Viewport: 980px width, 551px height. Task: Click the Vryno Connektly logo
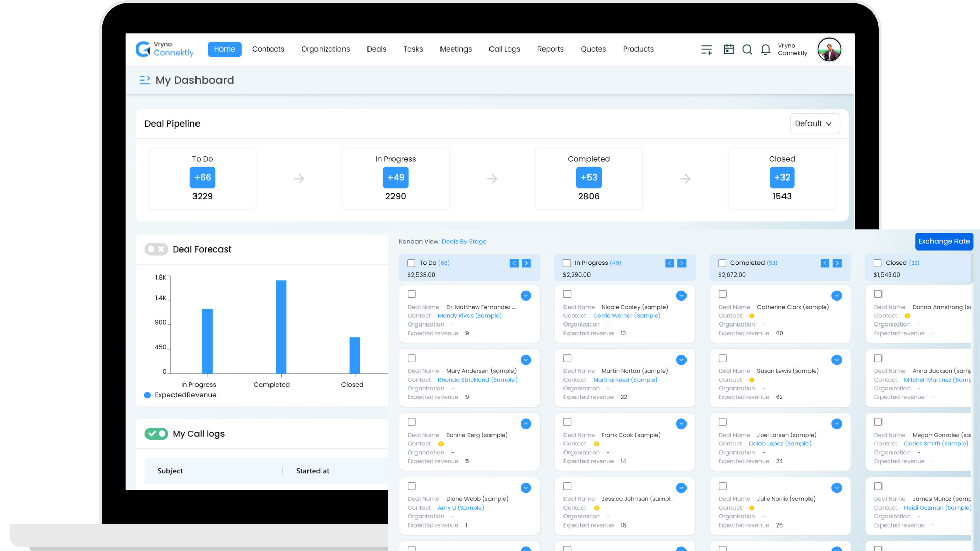(x=164, y=49)
